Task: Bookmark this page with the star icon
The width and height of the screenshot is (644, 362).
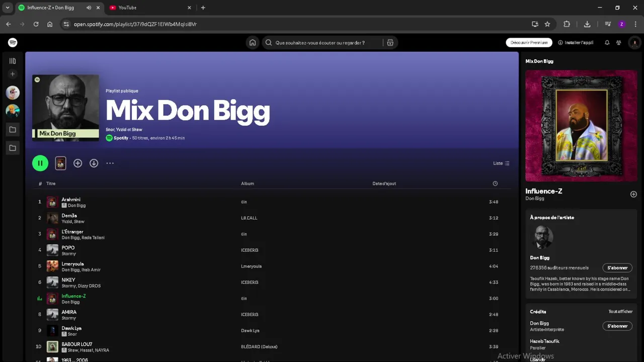Action: pyautogui.click(x=547, y=24)
